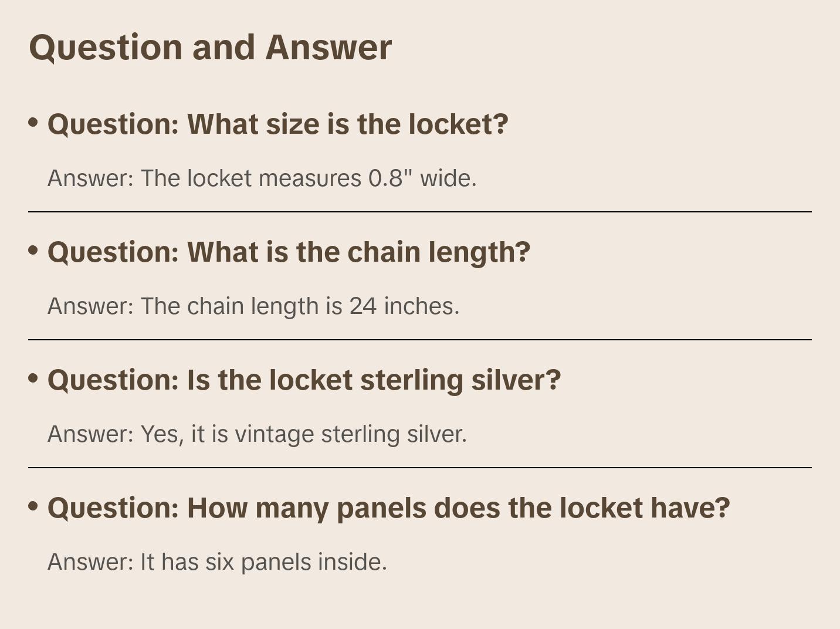Click the bullet beside the chain length question
840x629 pixels.
tap(33, 251)
